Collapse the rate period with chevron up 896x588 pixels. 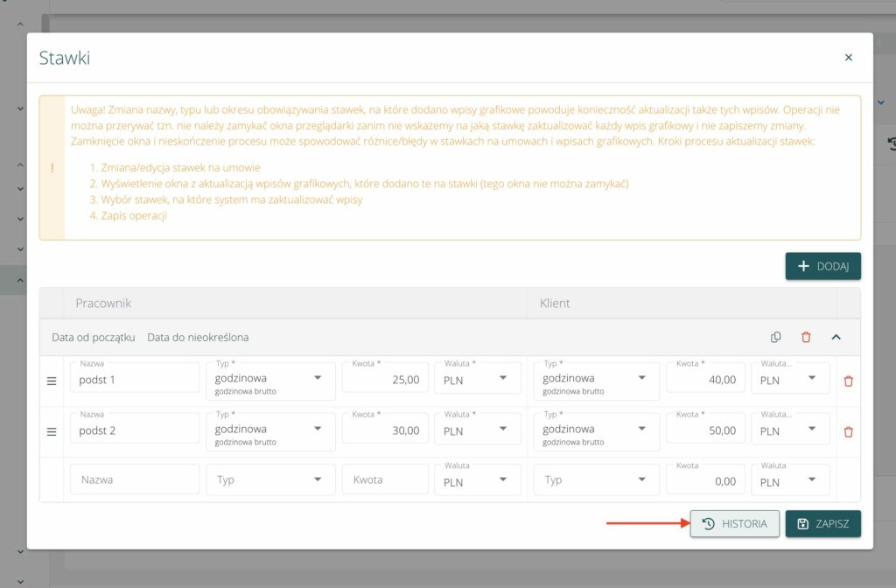[x=836, y=338]
